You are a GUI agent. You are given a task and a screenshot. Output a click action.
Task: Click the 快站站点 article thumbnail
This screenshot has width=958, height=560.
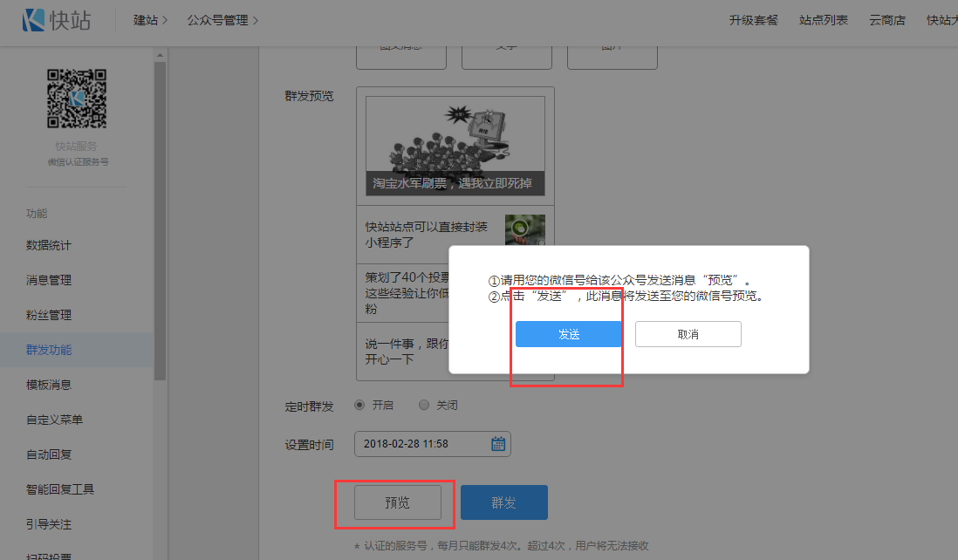(x=524, y=230)
